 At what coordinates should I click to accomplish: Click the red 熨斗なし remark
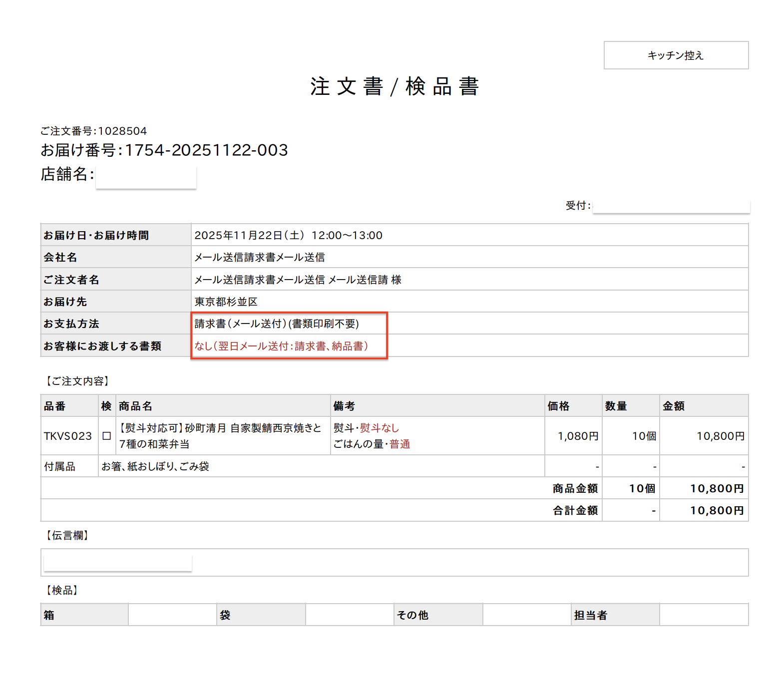[380, 428]
